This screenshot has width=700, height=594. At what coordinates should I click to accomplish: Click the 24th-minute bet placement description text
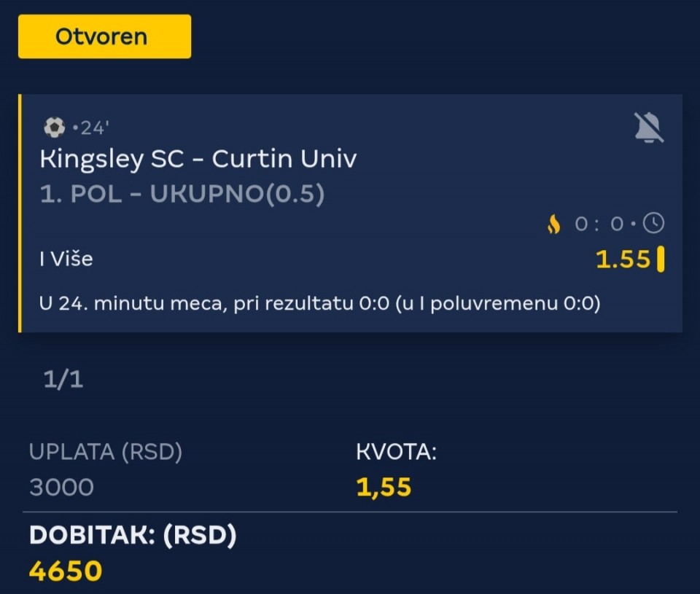click(320, 303)
